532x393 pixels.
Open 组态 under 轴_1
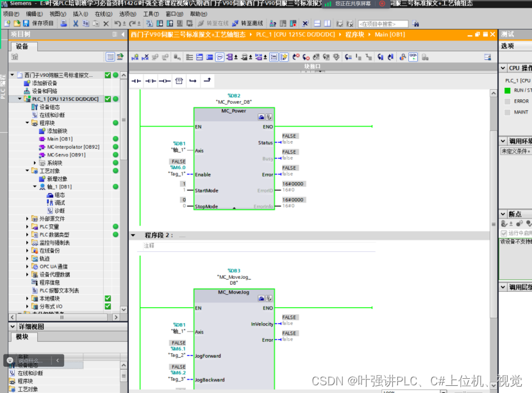tap(60, 195)
